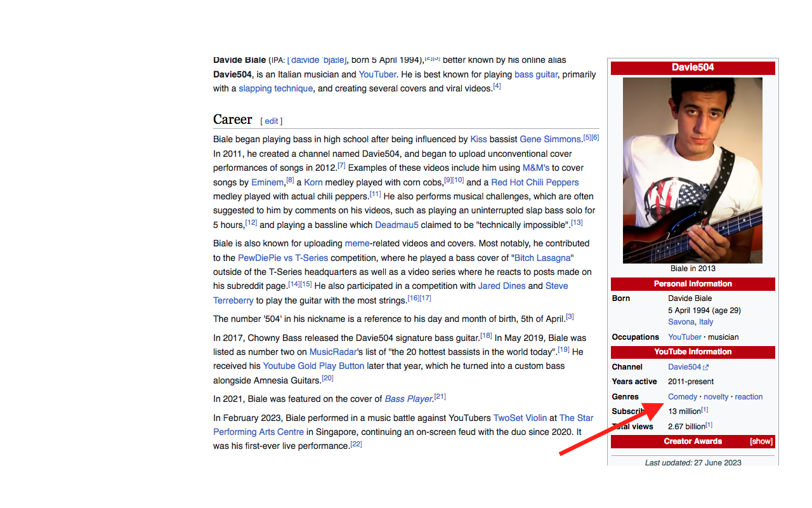Open the Korn article link
The width and height of the screenshot is (812, 508).
[313, 182]
